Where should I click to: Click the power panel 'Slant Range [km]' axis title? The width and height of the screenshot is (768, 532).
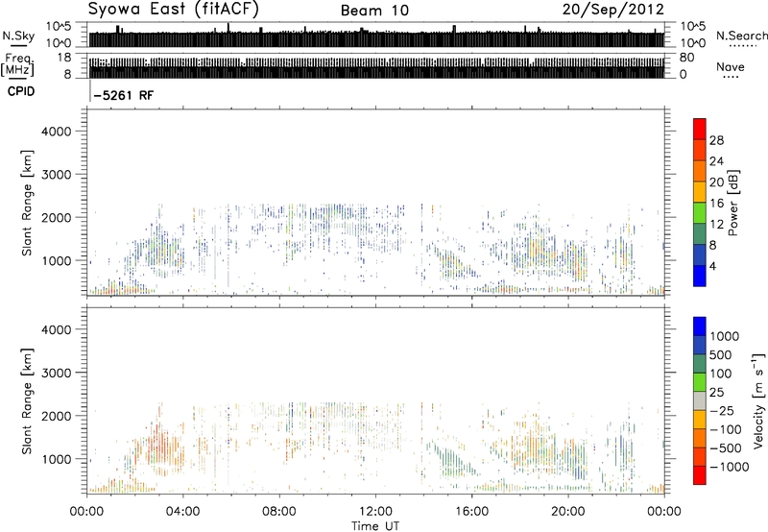click(28, 203)
